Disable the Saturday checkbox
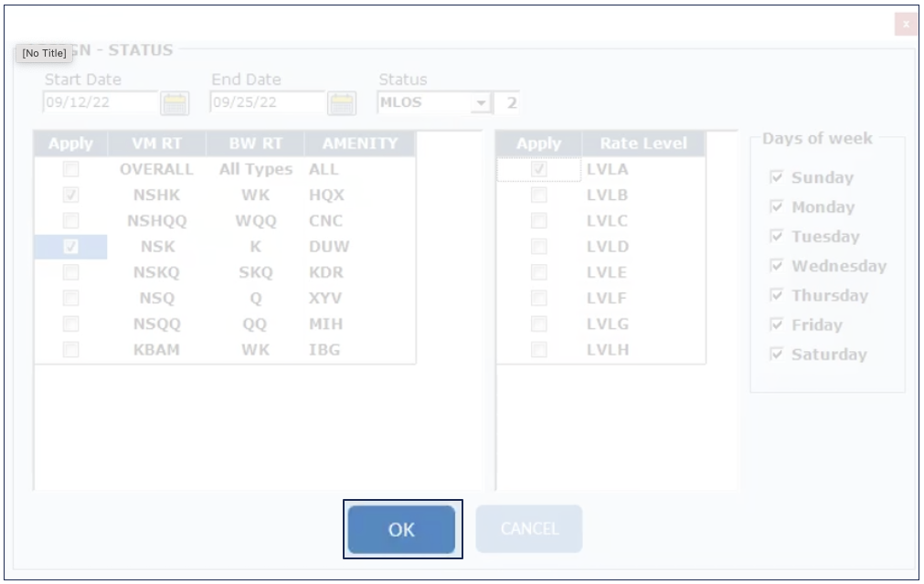The width and height of the screenshot is (924, 584). [x=777, y=355]
